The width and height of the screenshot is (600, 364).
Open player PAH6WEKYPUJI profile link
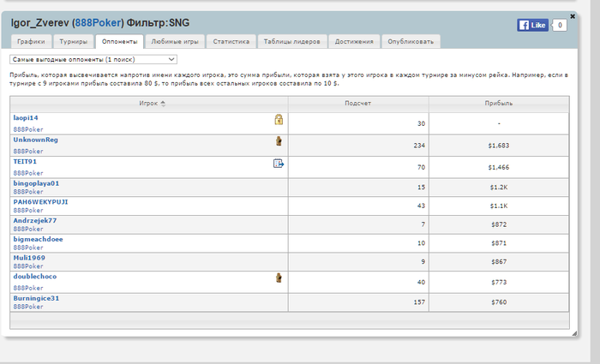click(x=40, y=202)
